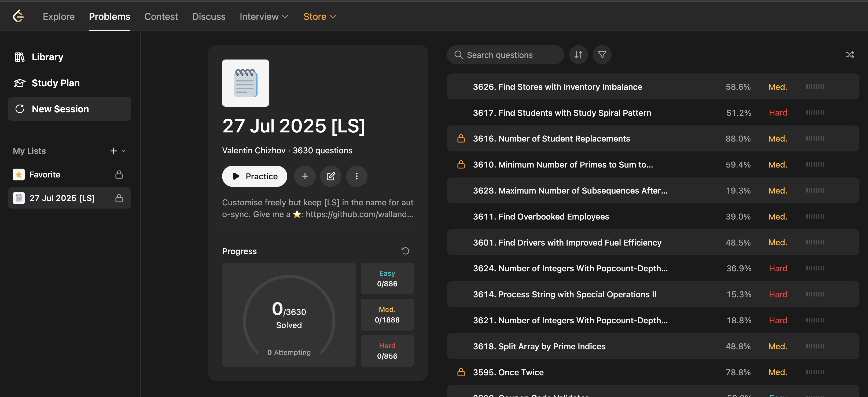Viewport: 868px width, 397px height.
Task: Expand the My Lists add chevron
Action: [x=123, y=151]
